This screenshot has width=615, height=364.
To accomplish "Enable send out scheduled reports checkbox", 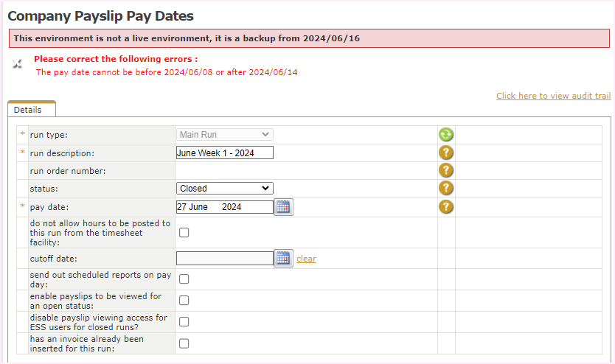I will [x=184, y=279].
